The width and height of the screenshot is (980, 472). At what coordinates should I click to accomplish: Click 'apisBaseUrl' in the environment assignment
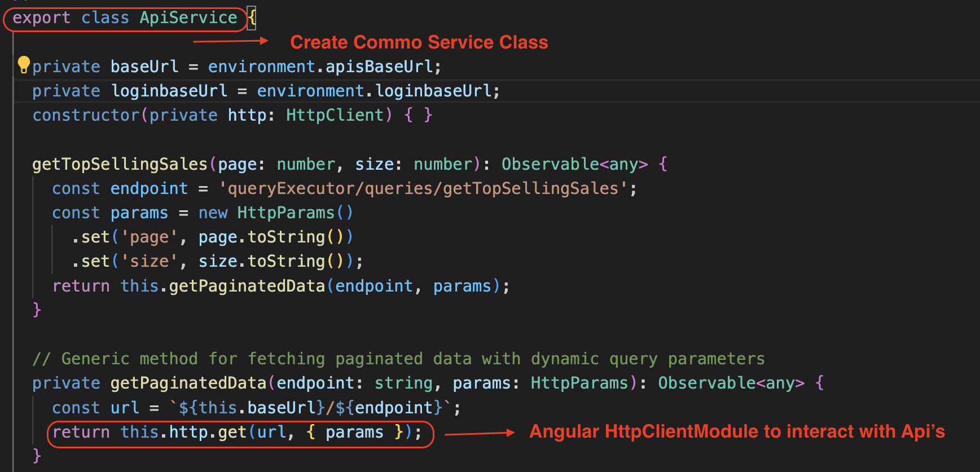pos(379,67)
